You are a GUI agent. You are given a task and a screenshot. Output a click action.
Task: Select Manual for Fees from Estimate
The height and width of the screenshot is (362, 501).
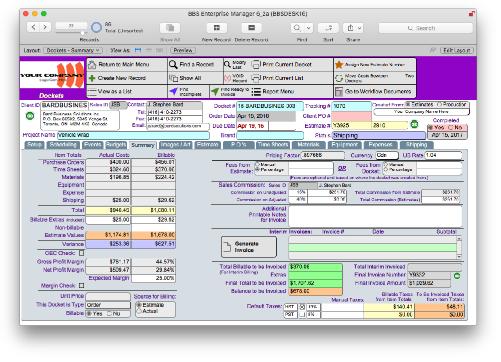(258, 165)
